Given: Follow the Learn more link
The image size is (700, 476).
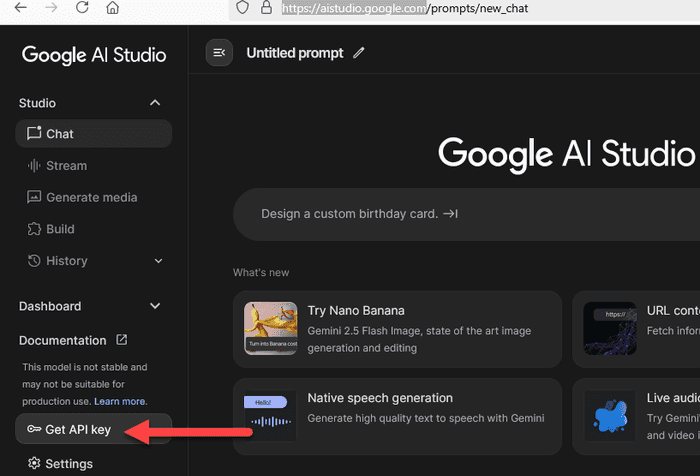Looking at the screenshot, I should [120, 401].
